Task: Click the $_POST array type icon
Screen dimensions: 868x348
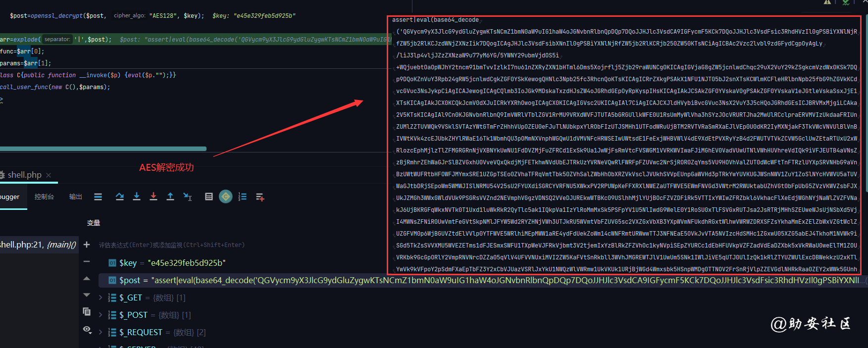Action: pos(112,315)
